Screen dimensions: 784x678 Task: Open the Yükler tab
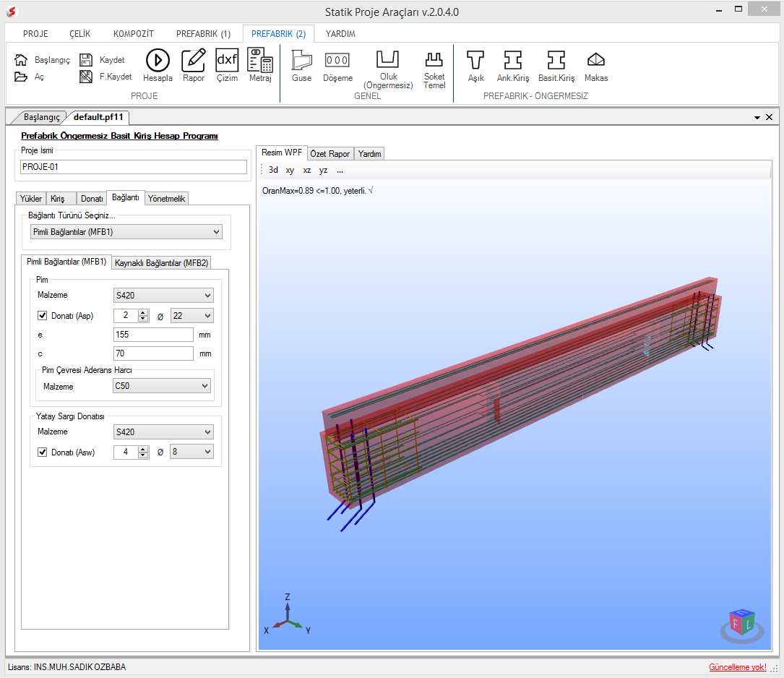[x=31, y=199]
